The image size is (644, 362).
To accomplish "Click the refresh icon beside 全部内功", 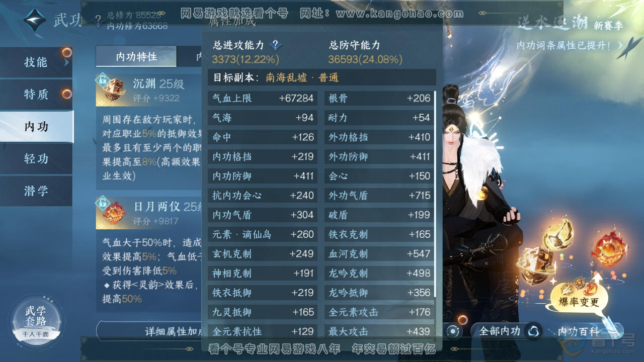I will point(533,331).
